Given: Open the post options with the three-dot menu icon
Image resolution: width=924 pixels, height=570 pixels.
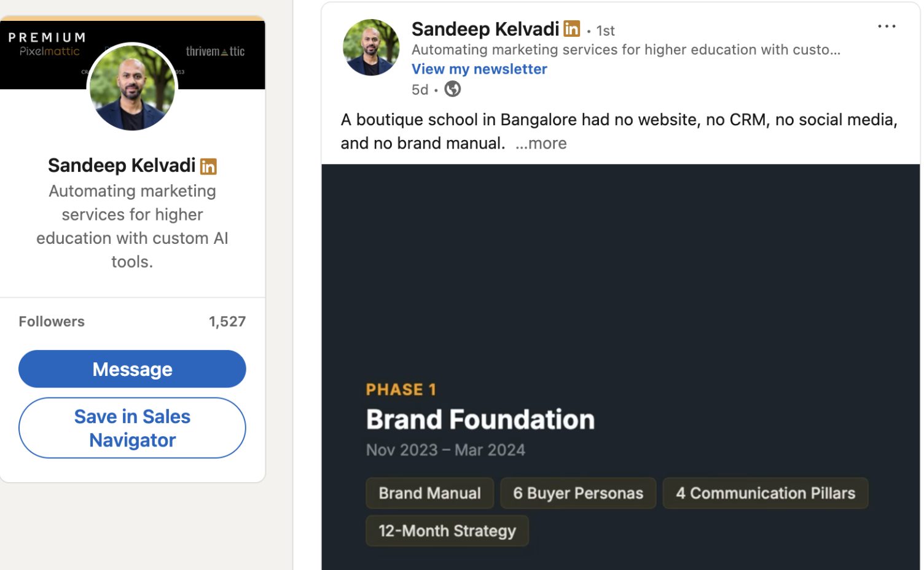Looking at the screenshot, I should pos(887,26).
